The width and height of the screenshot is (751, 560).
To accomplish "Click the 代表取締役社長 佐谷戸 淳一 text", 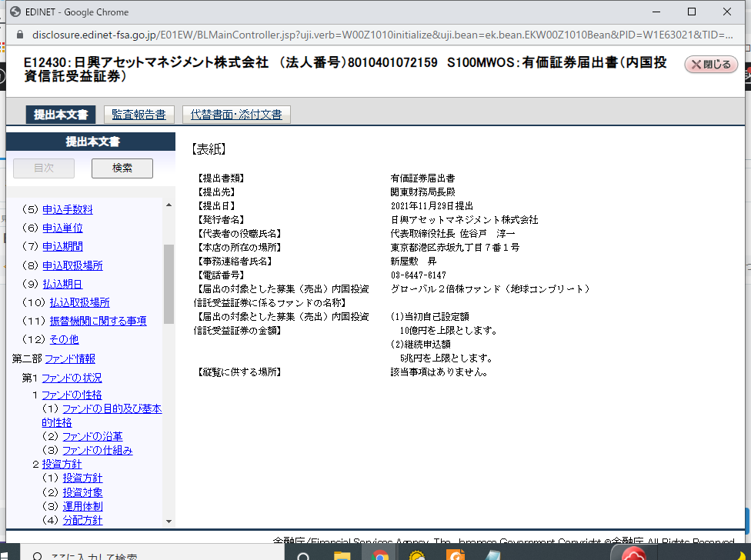I will pos(452,234).
